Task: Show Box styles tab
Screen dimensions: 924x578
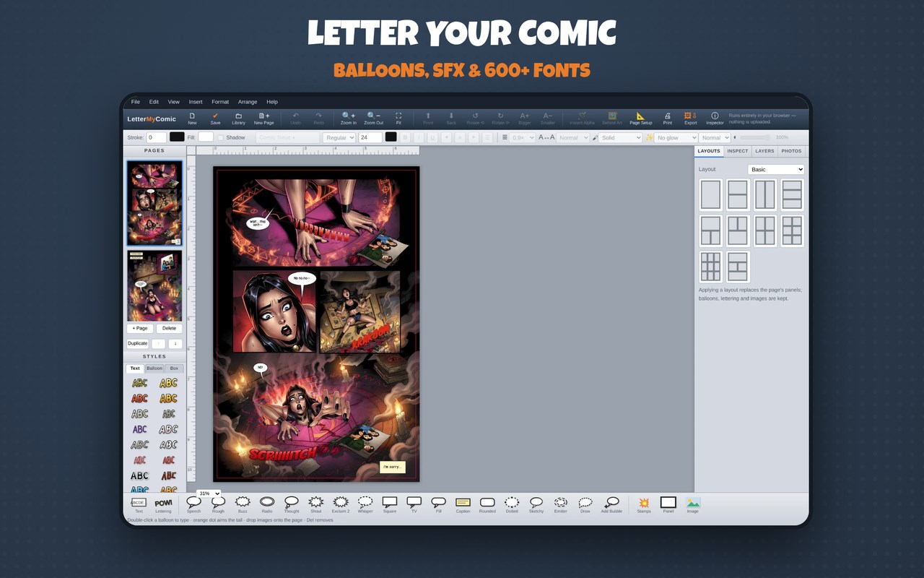Action: (174, 368)
